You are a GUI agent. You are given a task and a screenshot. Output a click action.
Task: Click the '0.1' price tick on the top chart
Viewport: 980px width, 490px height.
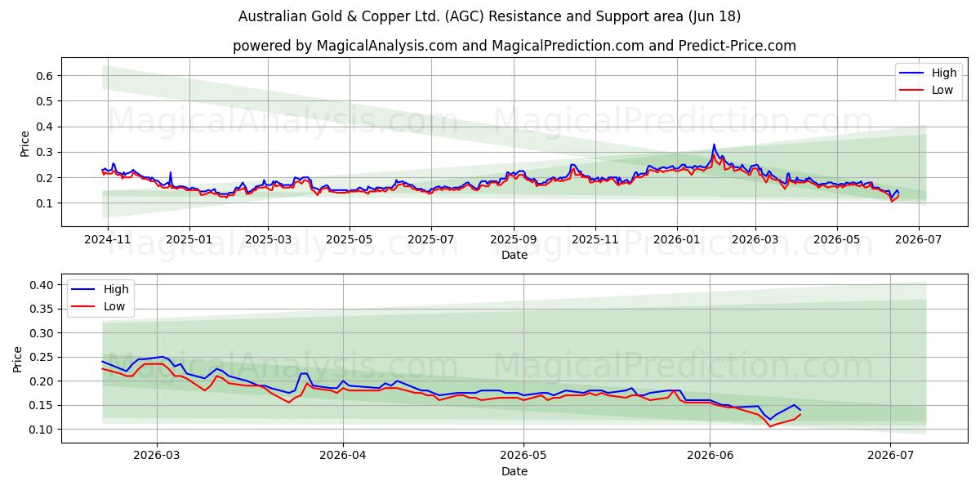(46, 203)
